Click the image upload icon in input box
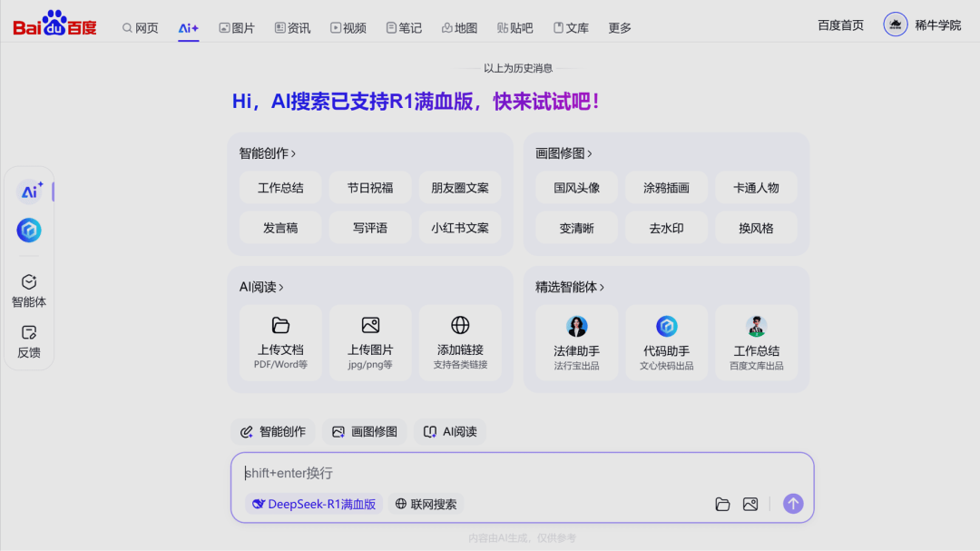The image size is (980, 551). point(750,504)
